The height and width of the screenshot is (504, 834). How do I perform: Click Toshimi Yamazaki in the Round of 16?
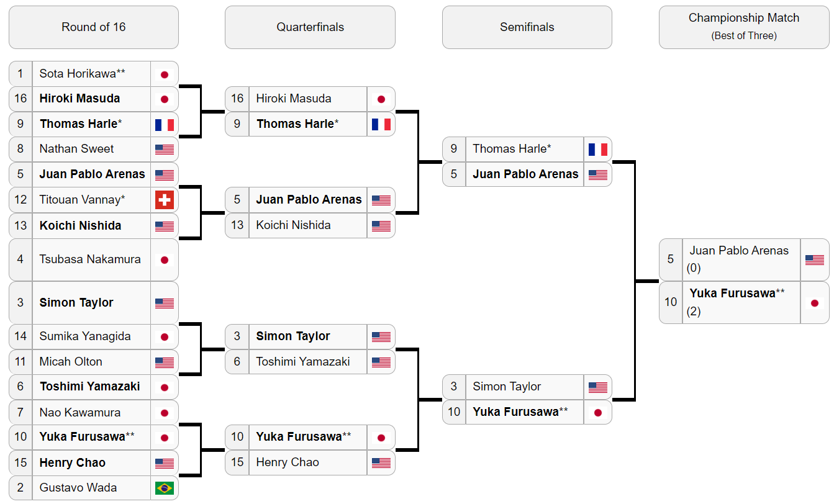90,387
